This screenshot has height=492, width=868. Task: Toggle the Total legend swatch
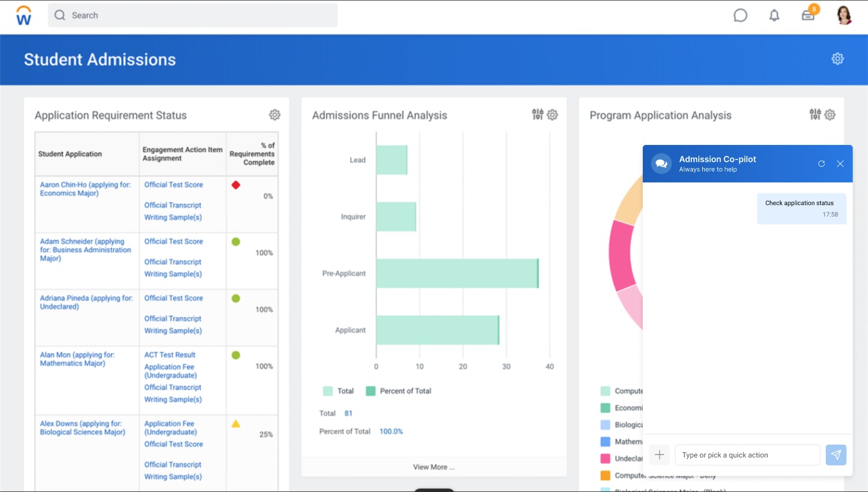(x=328, y=391)
